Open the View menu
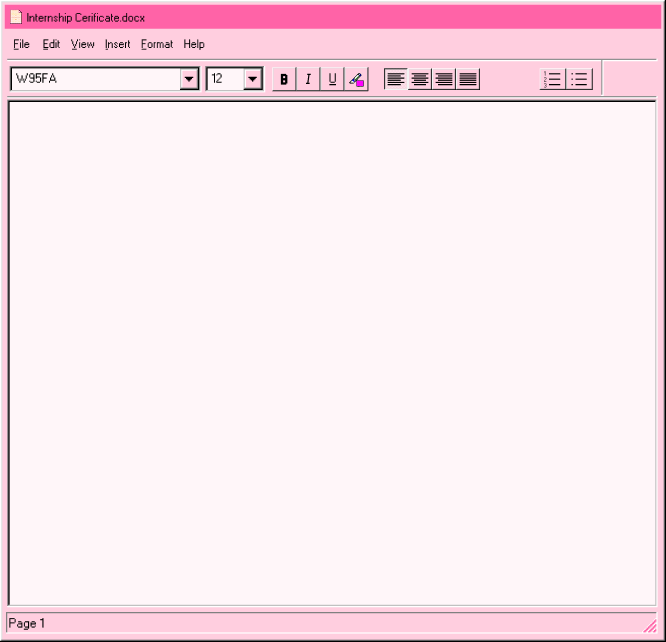Image resolution: width=666 pixels, height=642 pixels. tap(82, 44)
